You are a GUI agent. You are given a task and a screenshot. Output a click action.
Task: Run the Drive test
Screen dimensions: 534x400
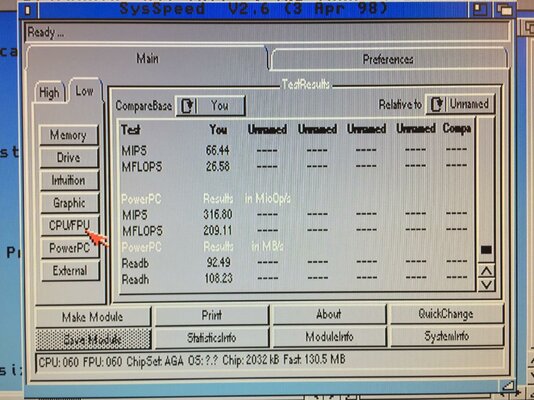[69, 158]
